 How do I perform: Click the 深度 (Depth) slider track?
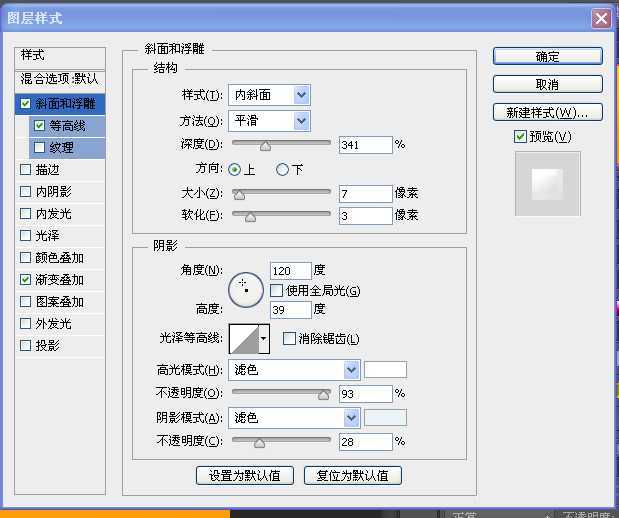coord(281,145)
